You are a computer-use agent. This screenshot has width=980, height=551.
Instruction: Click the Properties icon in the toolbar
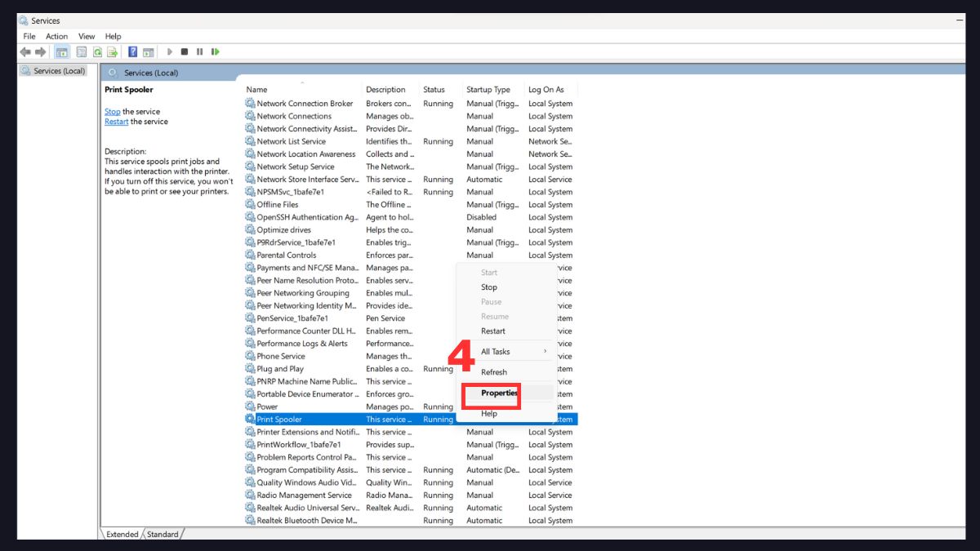[x=81, y=51]
